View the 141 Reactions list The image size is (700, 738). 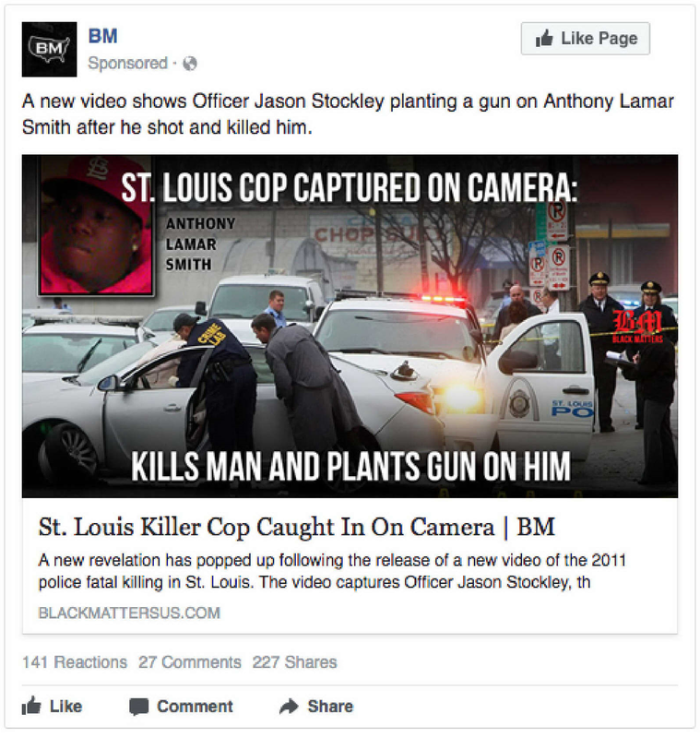tap(75, 662)
